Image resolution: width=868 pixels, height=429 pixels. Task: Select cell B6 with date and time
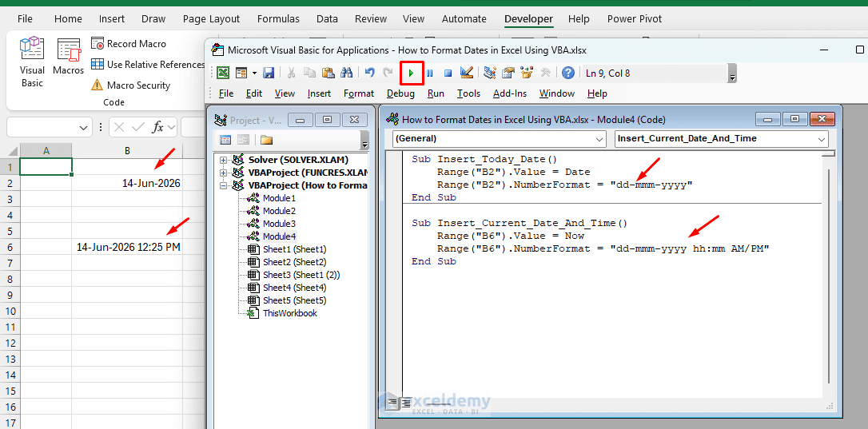click(x=127, y=247)
